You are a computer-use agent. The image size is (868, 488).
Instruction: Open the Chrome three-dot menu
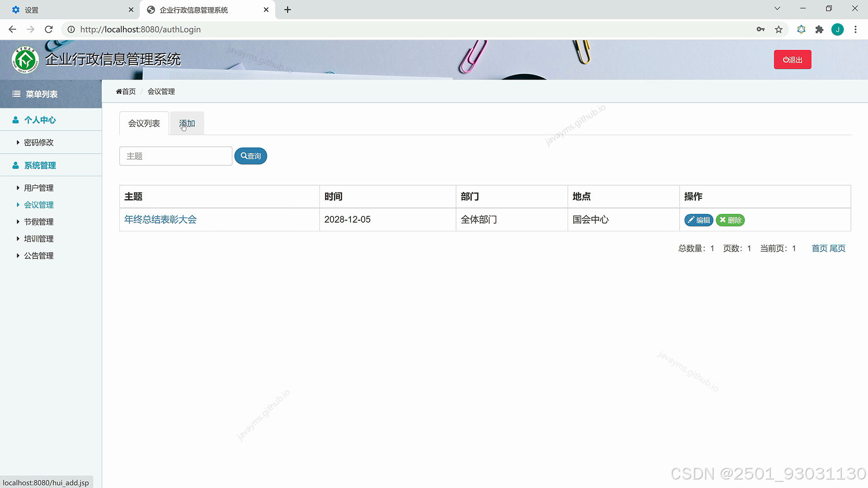[x=855, y=29]
